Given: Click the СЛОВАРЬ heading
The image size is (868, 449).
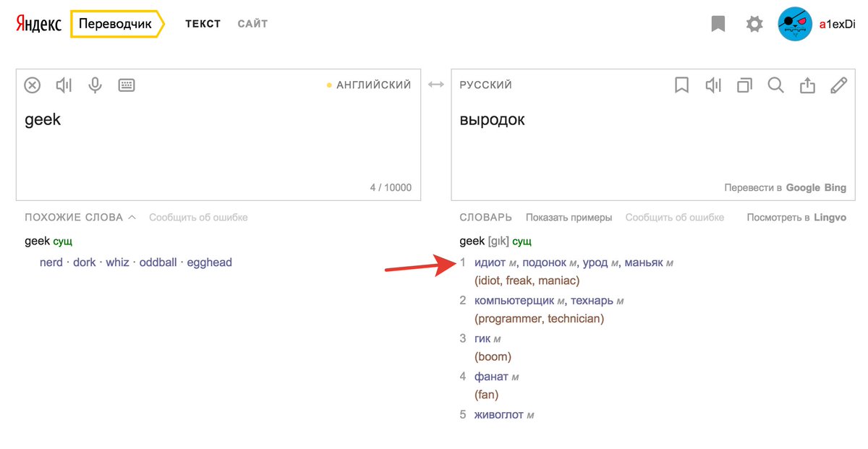Looking at the screenshot, I should point(486,217).
